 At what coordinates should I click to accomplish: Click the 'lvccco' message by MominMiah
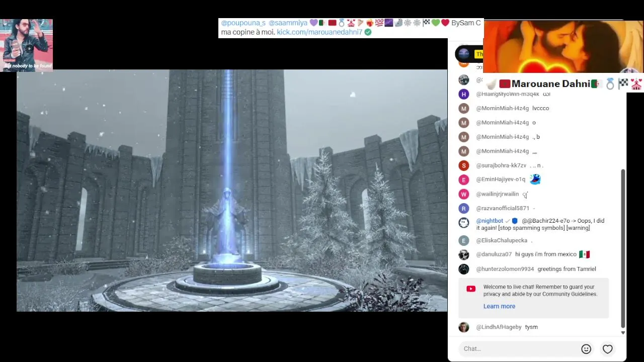tap(540, 108)
